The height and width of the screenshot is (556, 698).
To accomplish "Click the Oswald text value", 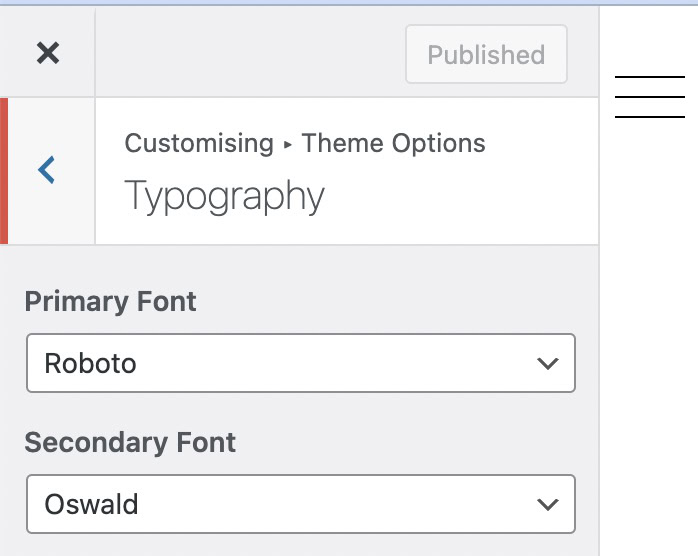I will pos(91,504).
